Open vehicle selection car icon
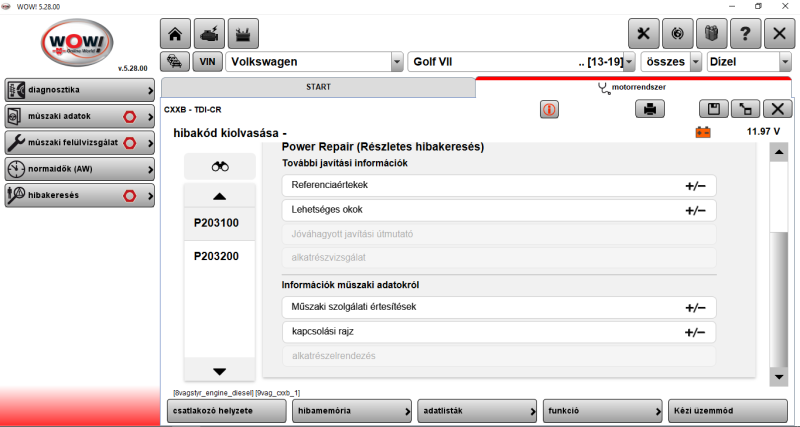800x427 pixels. (175, 62)
